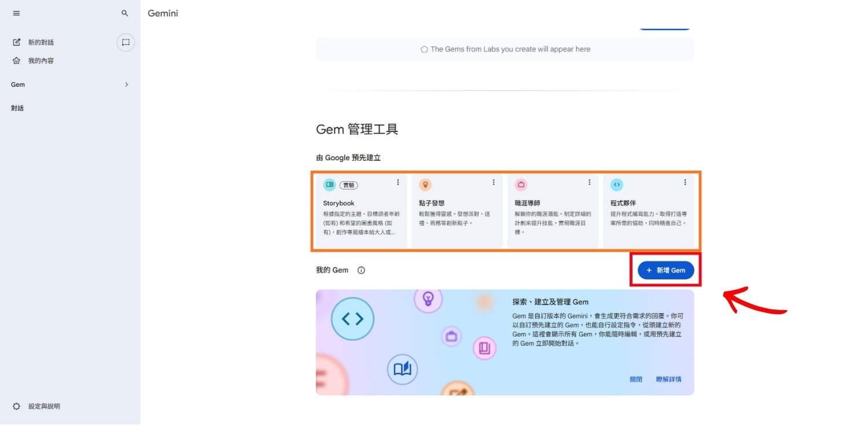Select the 點子發想 lightbulb icon
Image resolution: width=868 pixels, height=427 pixels.
[425, 185]
